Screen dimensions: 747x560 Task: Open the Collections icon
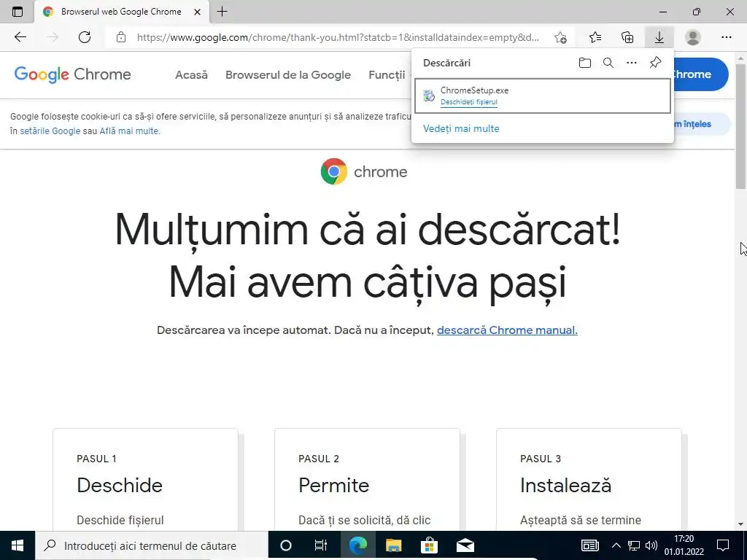pyautogui.click(x=627, y=37)
